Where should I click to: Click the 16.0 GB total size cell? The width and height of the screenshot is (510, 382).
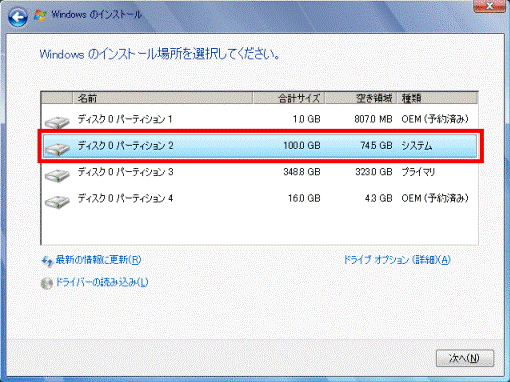click(x=304, y=198)
